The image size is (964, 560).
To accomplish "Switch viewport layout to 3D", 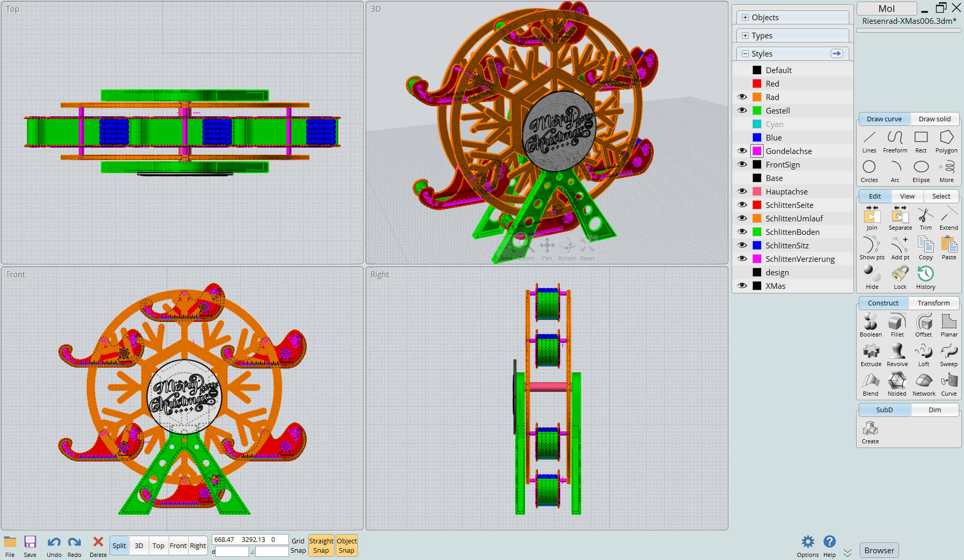I will 139,545.
